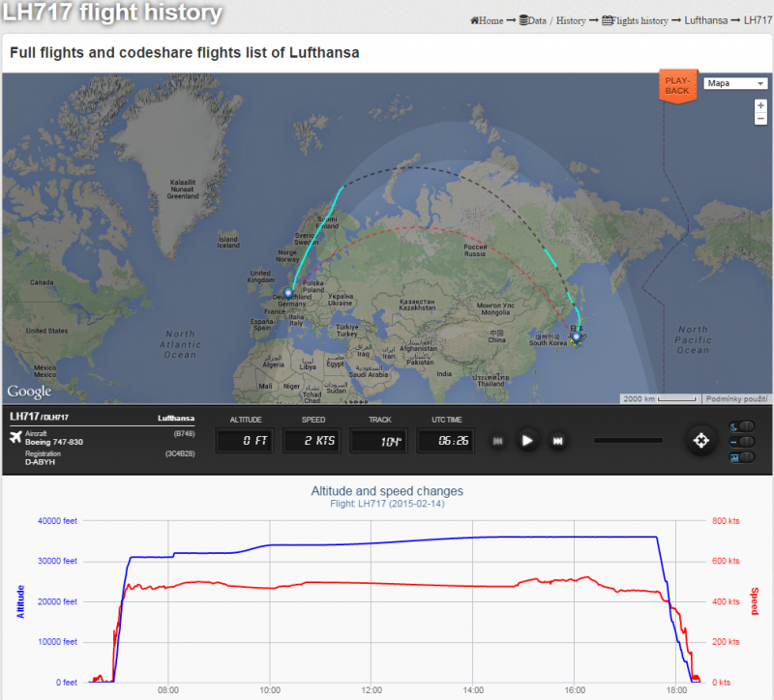Viewport: 774px width, 700px height.
Task: Click chart subtitle 'Flight: LH717 (2015-02-14)'
Action: click(387, 504)
